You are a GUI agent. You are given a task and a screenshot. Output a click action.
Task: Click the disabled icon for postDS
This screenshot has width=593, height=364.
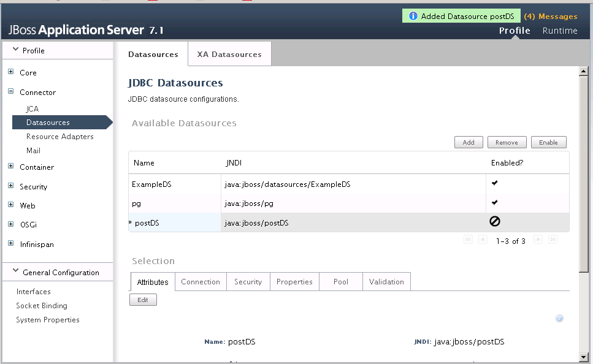pyautogui.click(x=495, y=222)
